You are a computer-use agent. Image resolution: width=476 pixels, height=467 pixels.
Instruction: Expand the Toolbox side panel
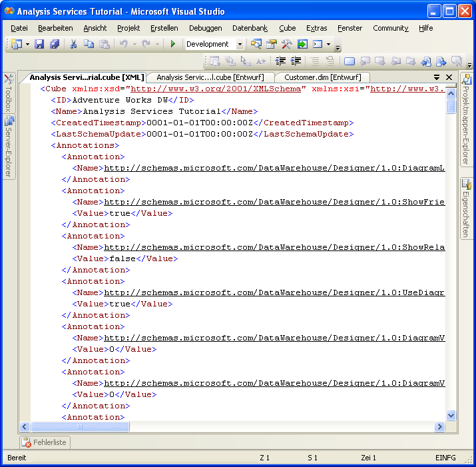9,93
